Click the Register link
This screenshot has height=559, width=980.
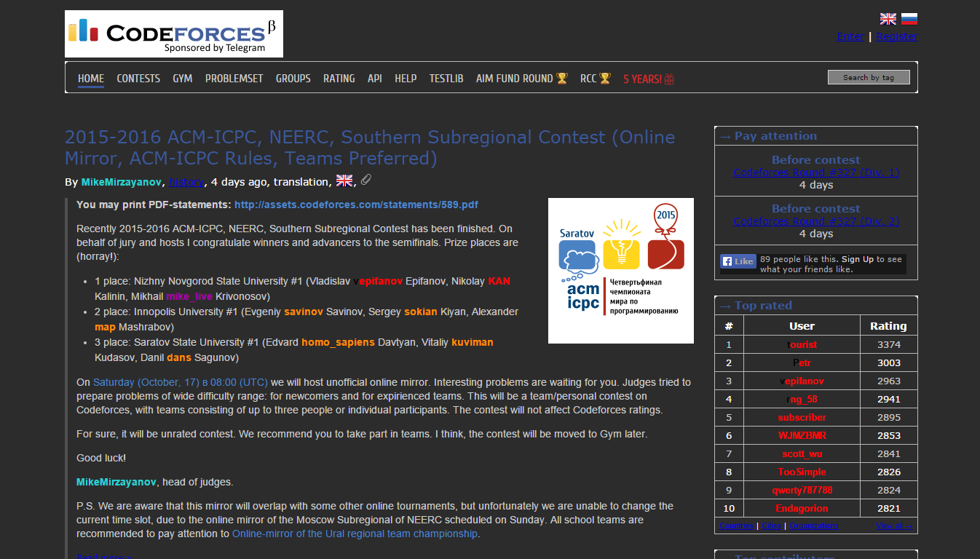click(x=897, y=36)
